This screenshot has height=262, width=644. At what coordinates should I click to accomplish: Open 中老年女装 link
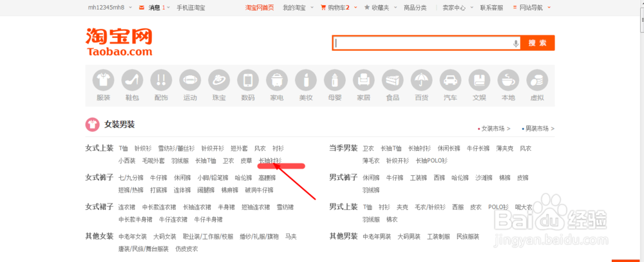pyautogui.click(x=133, y=237)
